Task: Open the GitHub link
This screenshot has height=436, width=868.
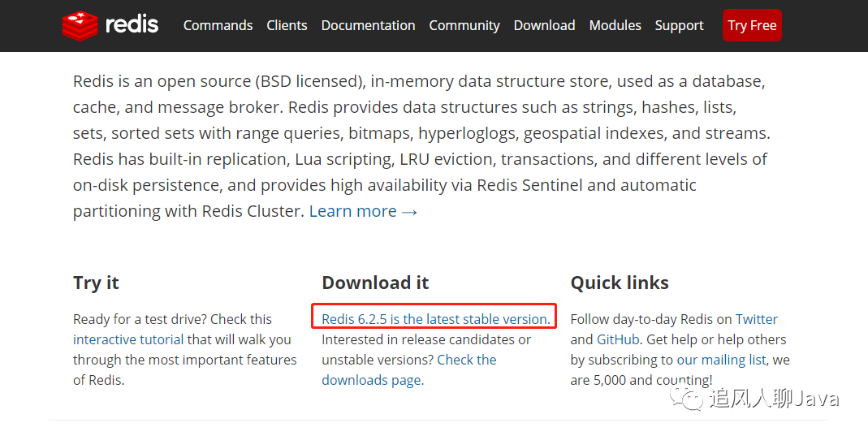Action: click(x=618, y=339)
